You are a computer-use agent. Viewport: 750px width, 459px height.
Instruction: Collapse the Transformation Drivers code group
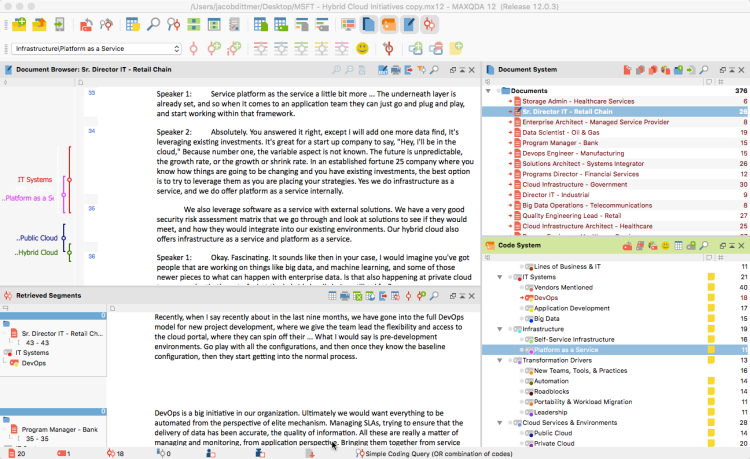[x=500, y=361]
